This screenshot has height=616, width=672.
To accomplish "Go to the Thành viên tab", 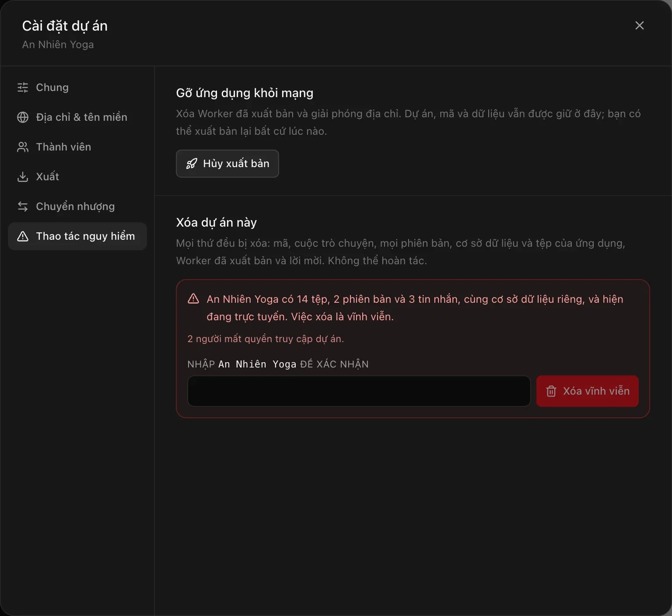I will point(77,147).
